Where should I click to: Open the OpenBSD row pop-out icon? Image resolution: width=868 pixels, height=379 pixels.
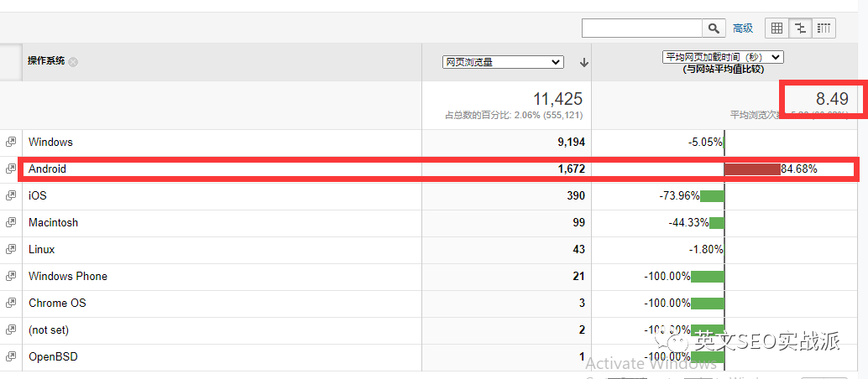click(x=11, y=357)
